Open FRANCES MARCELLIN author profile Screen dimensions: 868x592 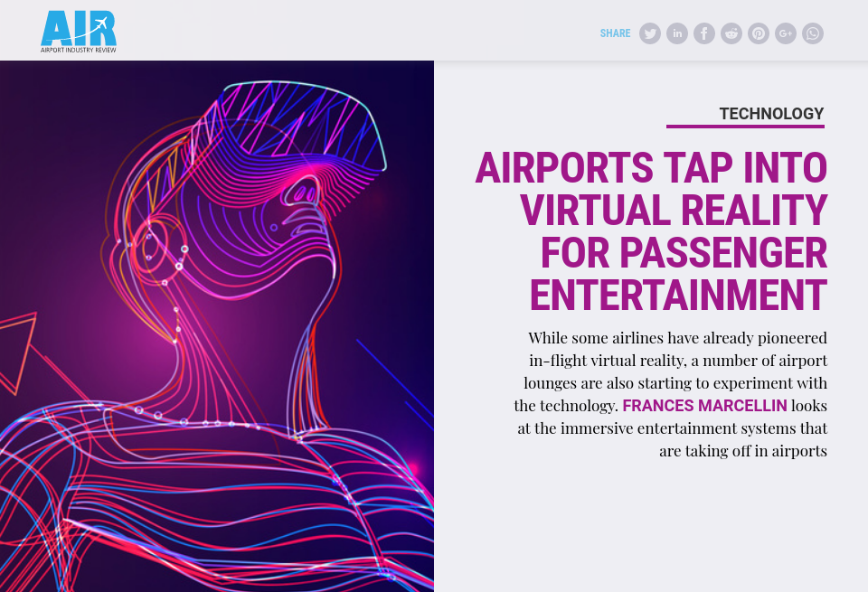704,405
